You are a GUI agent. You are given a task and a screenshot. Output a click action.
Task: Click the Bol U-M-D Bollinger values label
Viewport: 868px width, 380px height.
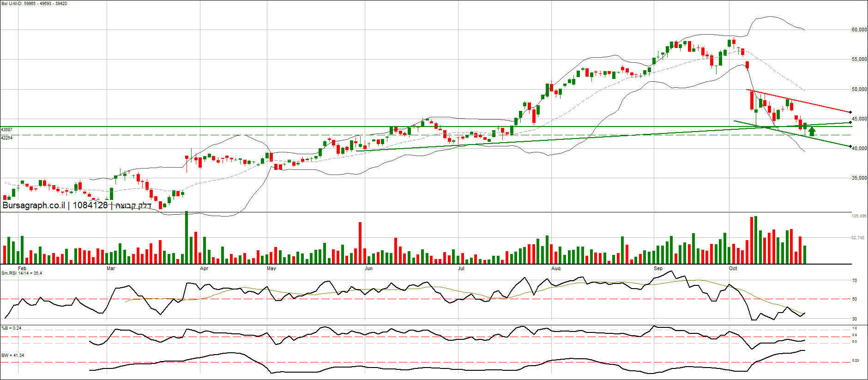34,4
